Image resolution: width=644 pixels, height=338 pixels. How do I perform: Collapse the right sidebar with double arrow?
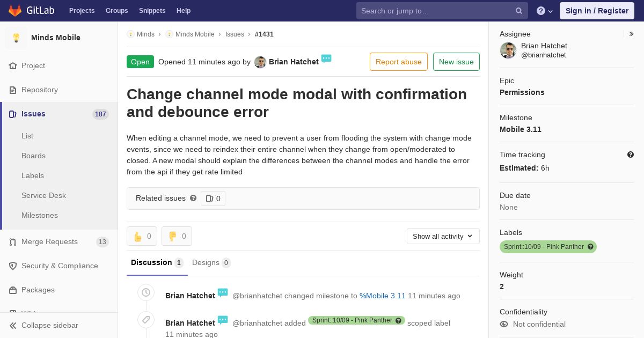pyautogui.click(x=632, y=34)
